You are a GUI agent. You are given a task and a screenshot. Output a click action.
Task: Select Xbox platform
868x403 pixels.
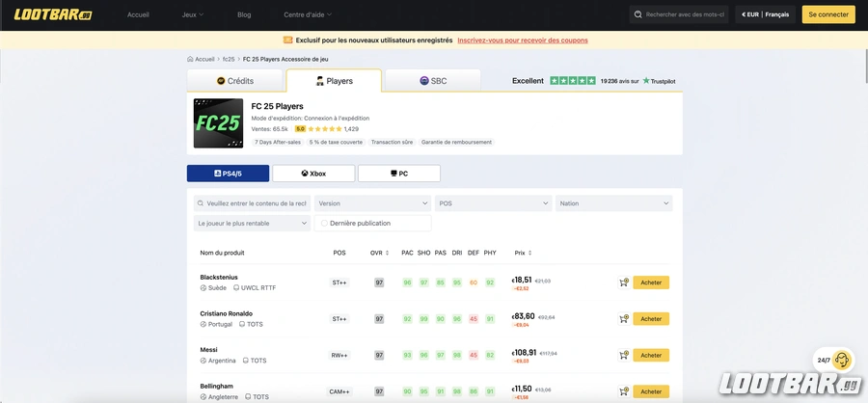point(313,174)
